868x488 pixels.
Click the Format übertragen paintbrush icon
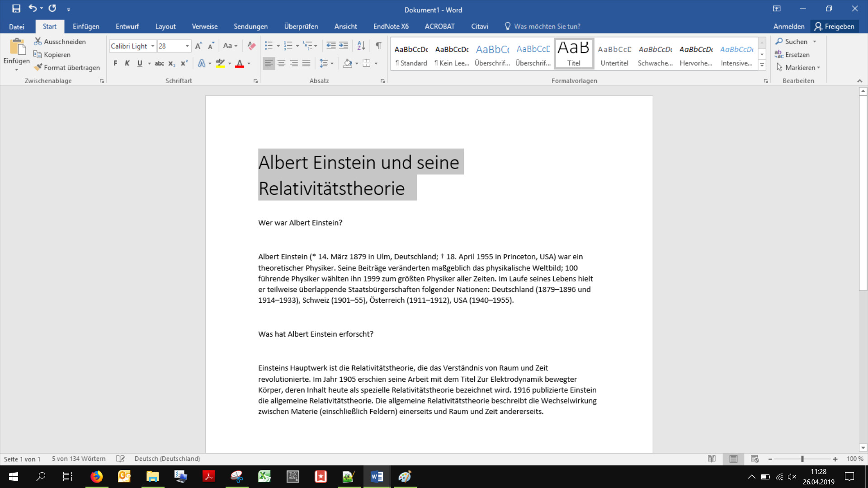[38, 67]
